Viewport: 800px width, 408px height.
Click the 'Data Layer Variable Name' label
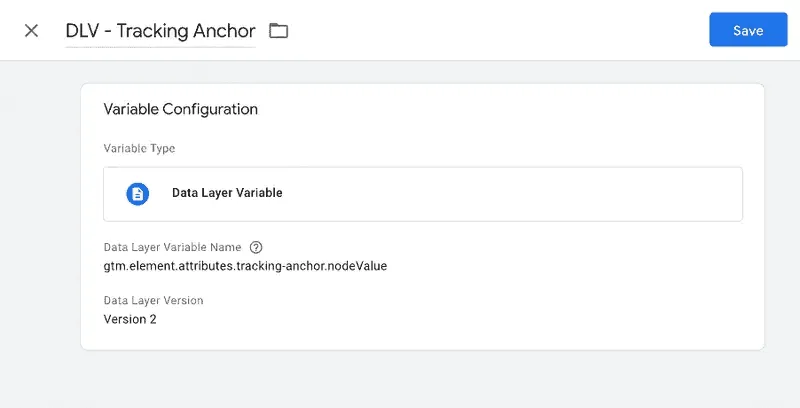(x=172, y=247)
